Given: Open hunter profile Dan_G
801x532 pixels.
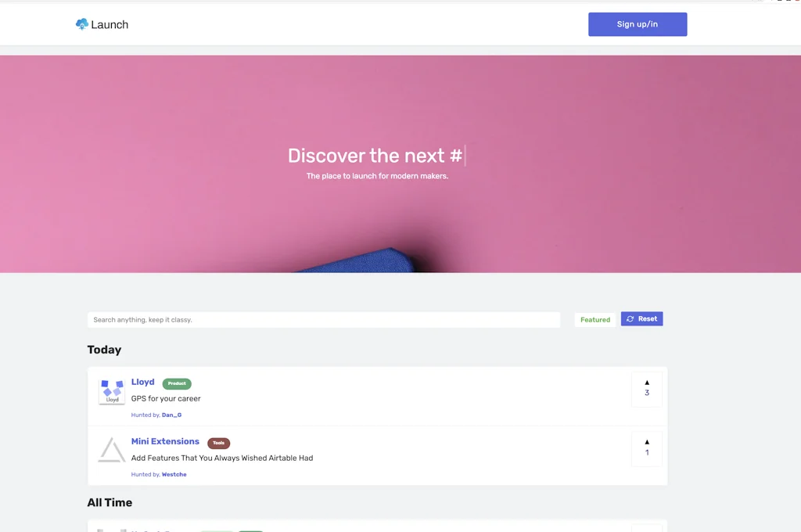Looking at the screenshot, I should [171, 415].
